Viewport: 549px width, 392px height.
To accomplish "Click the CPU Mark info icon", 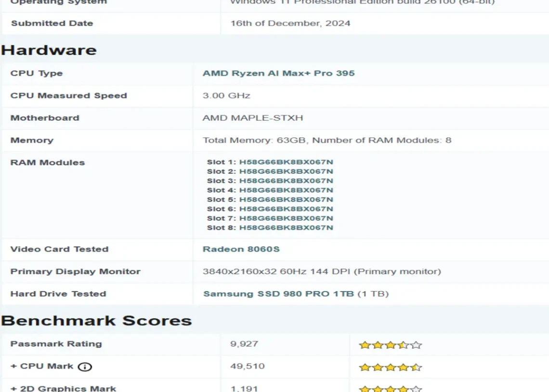I will point(85,367).
